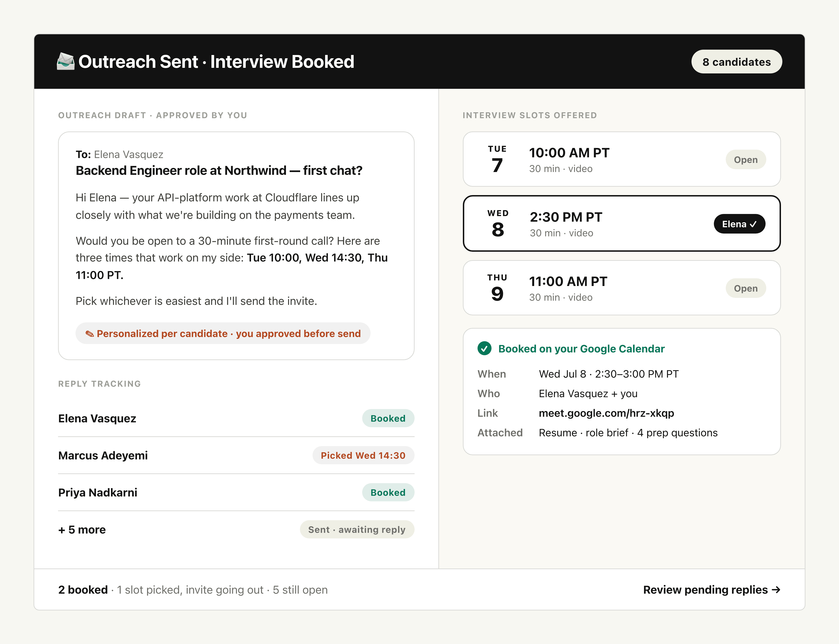Click the To: Elena Vasquez recipient line
The image size is (839, 644).
tap(119, 154)
